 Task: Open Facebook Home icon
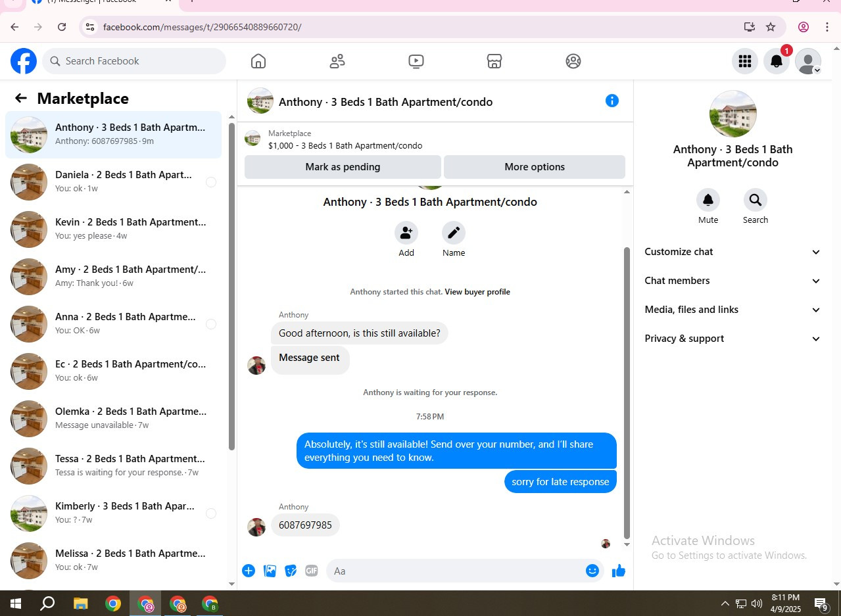(258, 61)
